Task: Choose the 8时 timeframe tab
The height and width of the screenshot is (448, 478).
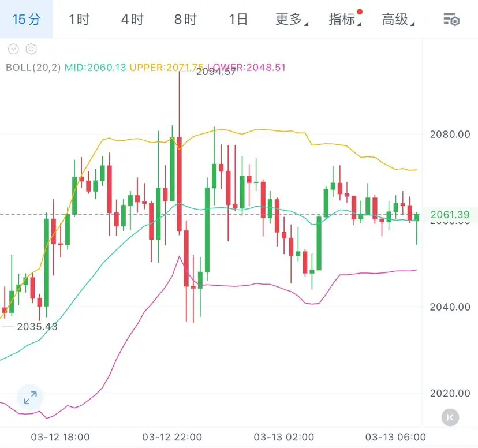Action: [x=185, y=20]
